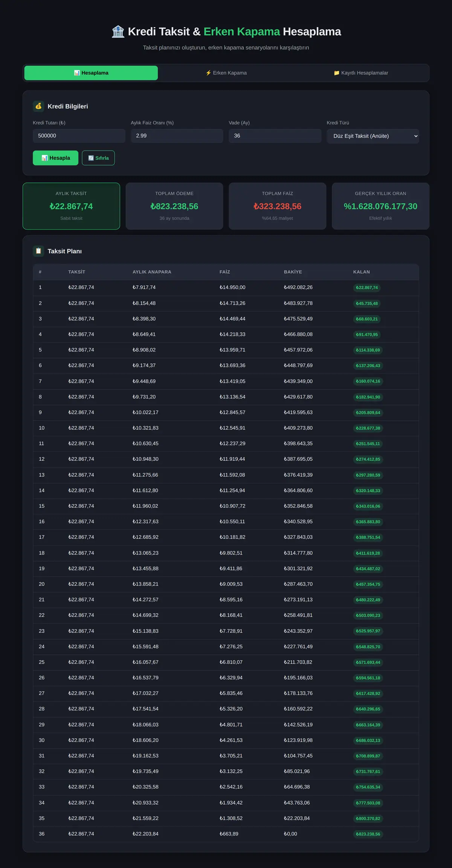Click the ₺16.057,67 principal in row 25
The width and height of the screenshot is (452, 868).
point(145,662)
